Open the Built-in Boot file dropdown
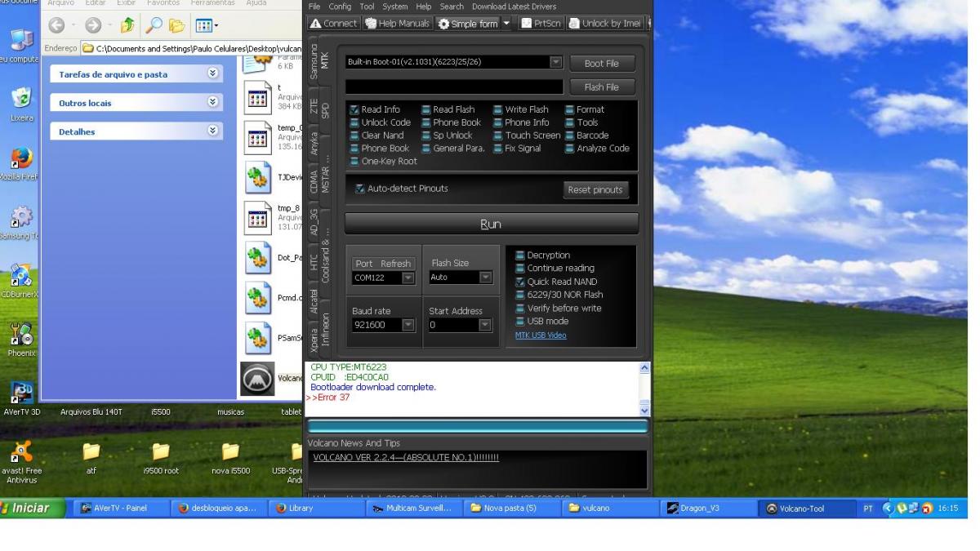The height and width of the screenshot is (551, 980). pyautogui.click(x=556, y=62)
